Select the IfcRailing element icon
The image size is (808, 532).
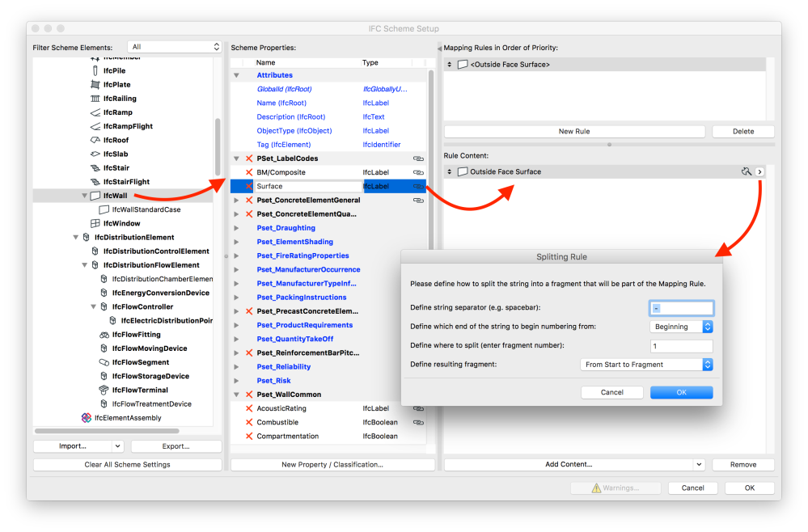95,99
